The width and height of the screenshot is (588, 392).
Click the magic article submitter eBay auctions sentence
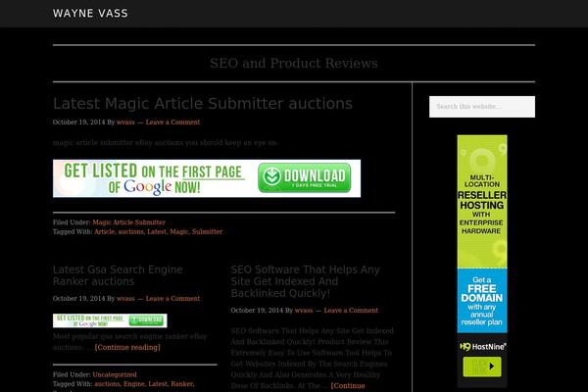tap(165, 143)
